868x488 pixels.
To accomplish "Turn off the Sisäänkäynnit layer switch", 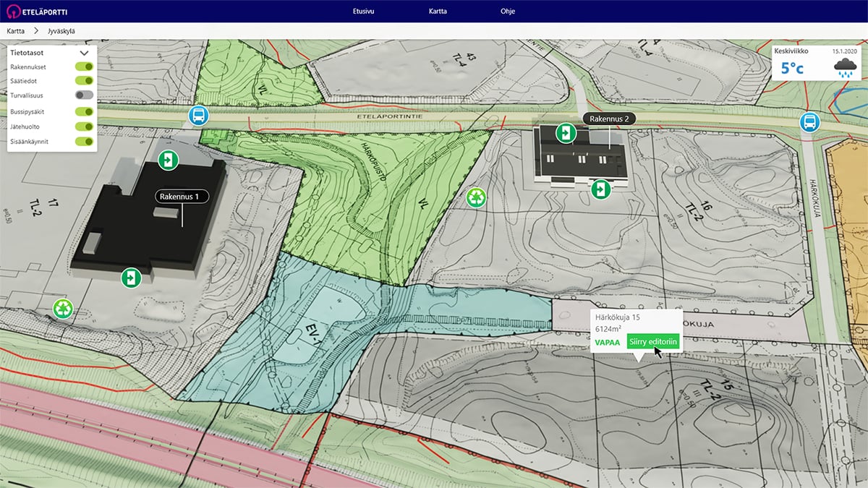I will click(x=84, y=141).
